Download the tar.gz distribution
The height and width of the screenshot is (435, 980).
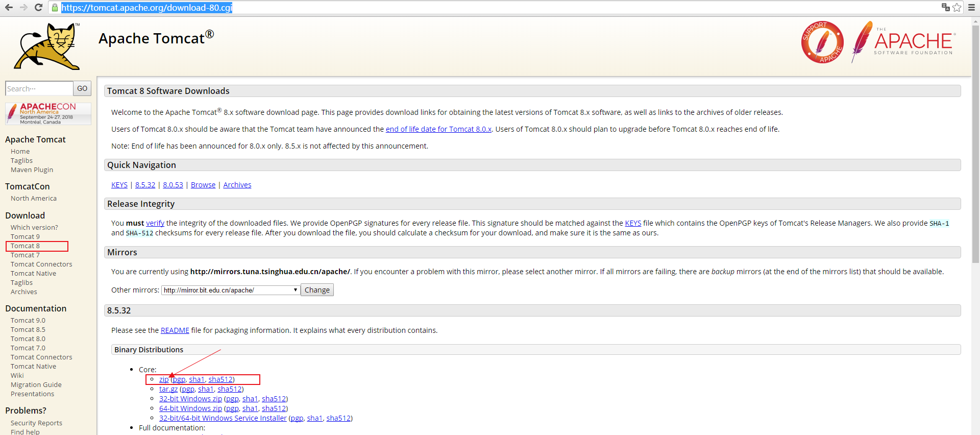coord(168,389)
